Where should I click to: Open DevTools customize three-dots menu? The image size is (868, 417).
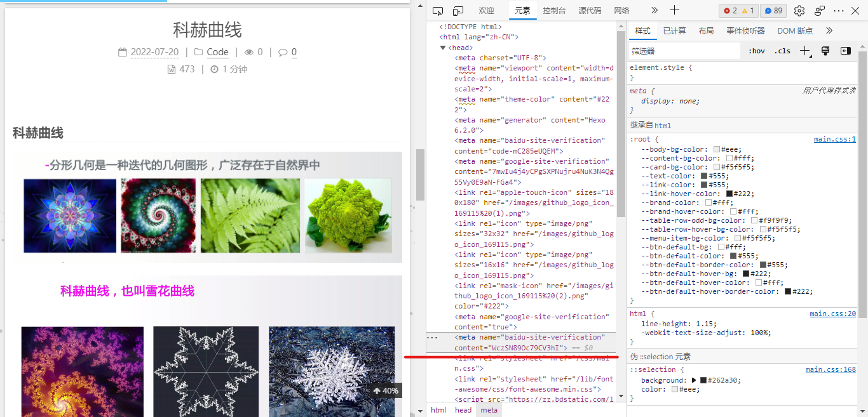coord(839,11)
